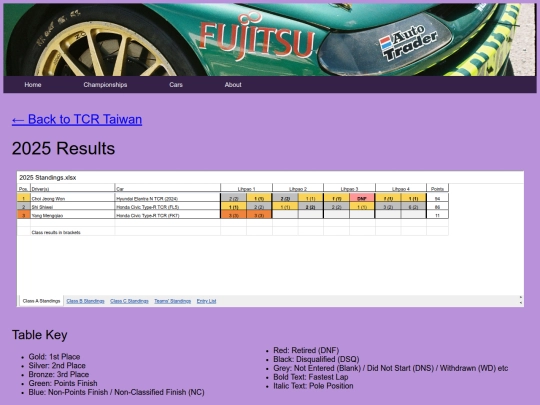Click the silver position 2 cell
Viewport: 540px width, 405px height.
coord(23,207)
